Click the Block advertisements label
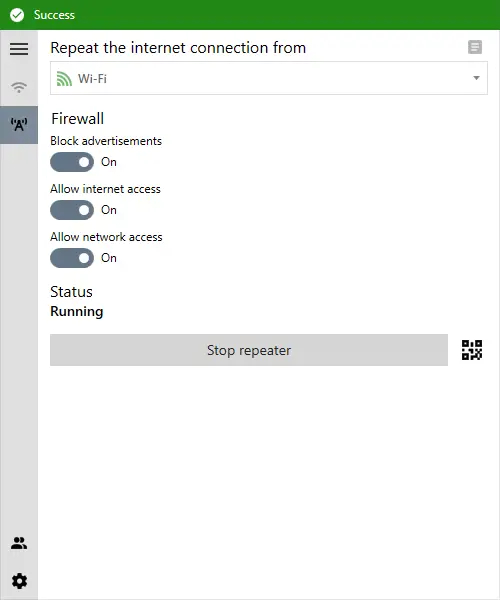 (x=106, y=141)
